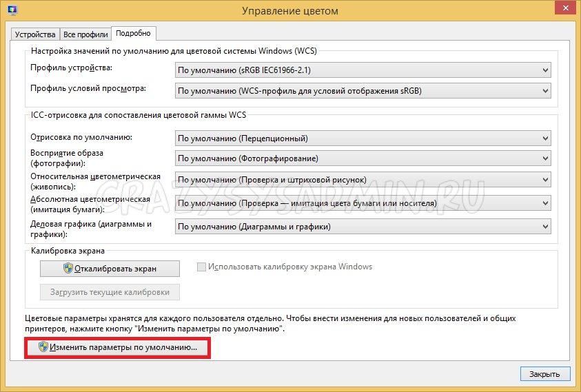Click Откалибровать экран button
This screenshot has width=581, height=392.
pyautogui.click(x=110, y=269)
